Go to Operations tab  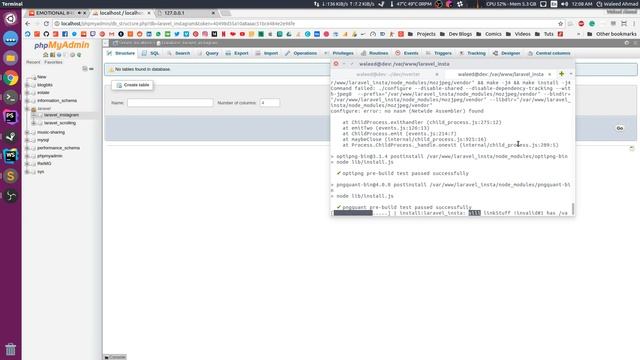[x=301, y=53]
